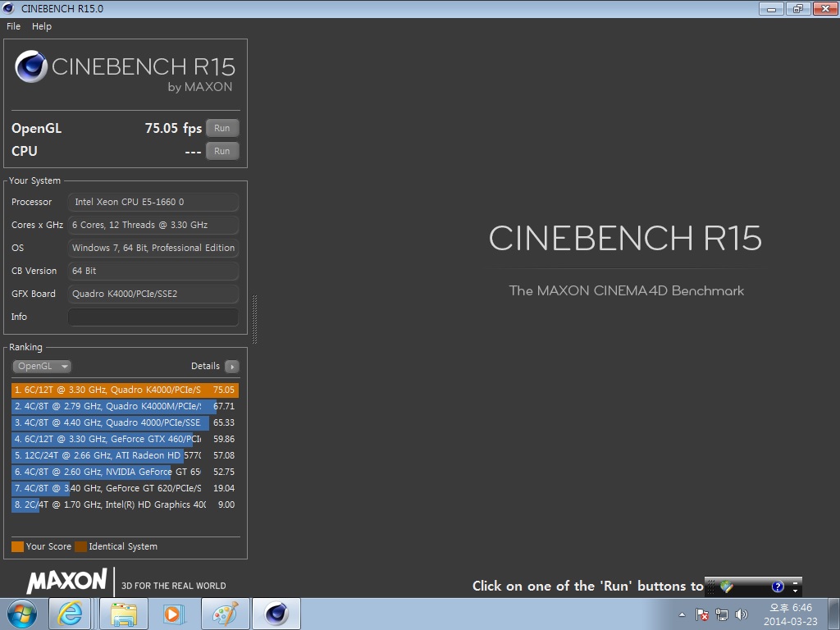The image size is (840, 630).
Task: Open the Windows Start menu
Action: tap(22, 614)
